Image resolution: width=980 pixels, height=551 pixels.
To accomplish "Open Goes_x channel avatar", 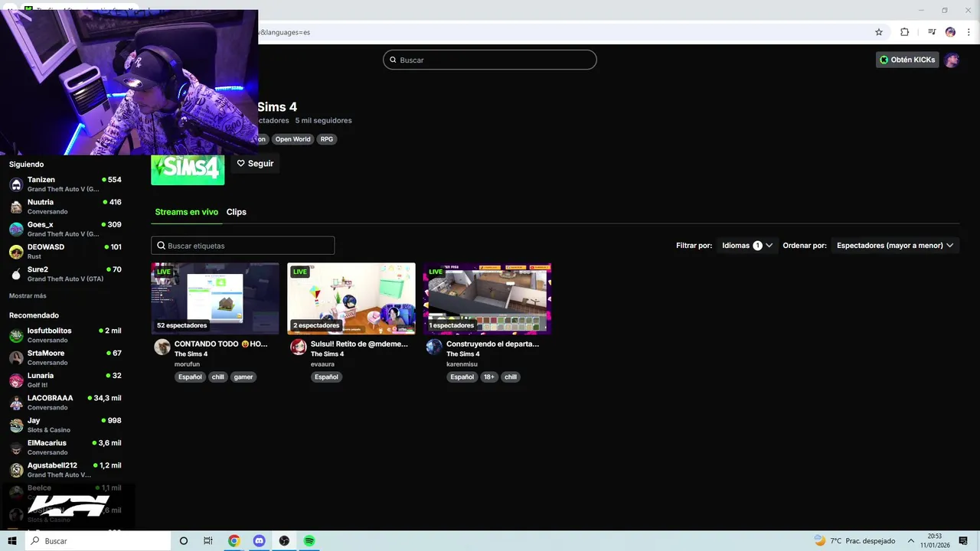I will tap(16, 229).
